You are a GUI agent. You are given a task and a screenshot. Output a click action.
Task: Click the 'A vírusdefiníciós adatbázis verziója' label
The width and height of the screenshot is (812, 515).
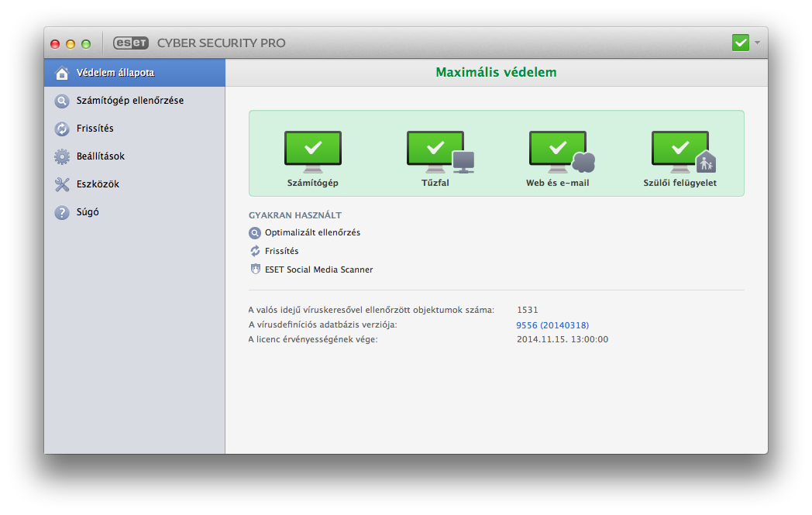click(322, 325)
